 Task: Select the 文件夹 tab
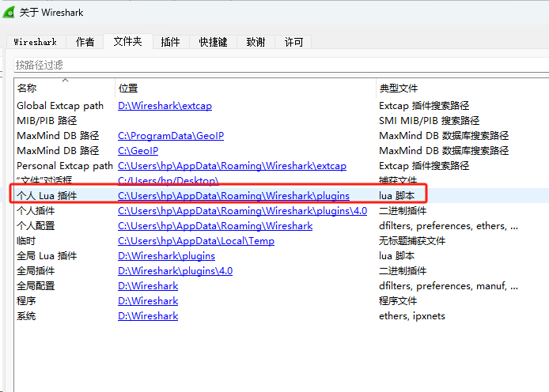[128, 41]
